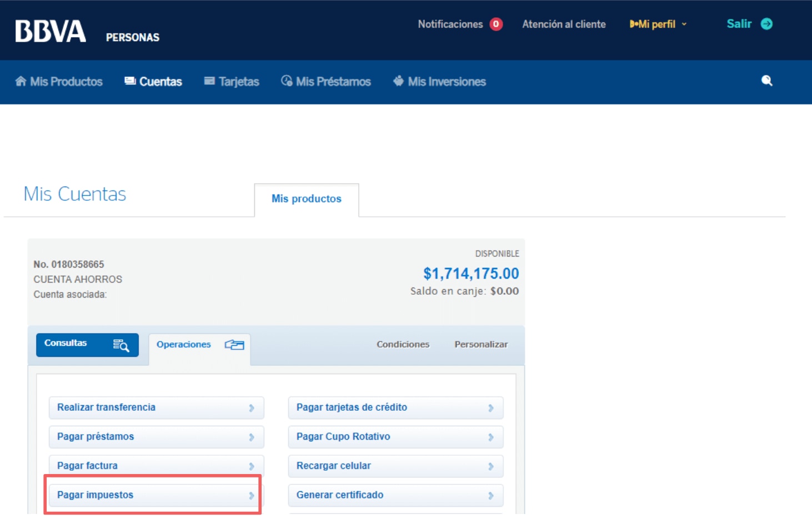Viewport: 812px width, 519px height.
Task: Open the Personalizar tab
Action: pos(481,344)
